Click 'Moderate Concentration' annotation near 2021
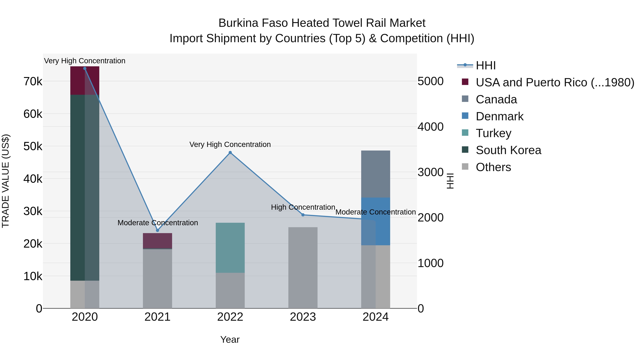The width and height of the screenshot is (644, 362). pyautogui.click(x=158, y=223)
